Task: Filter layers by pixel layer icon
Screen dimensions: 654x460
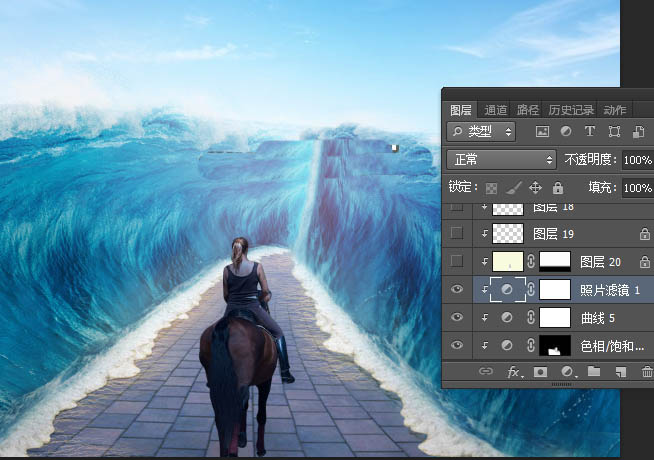Action: (x=542, y=132)
